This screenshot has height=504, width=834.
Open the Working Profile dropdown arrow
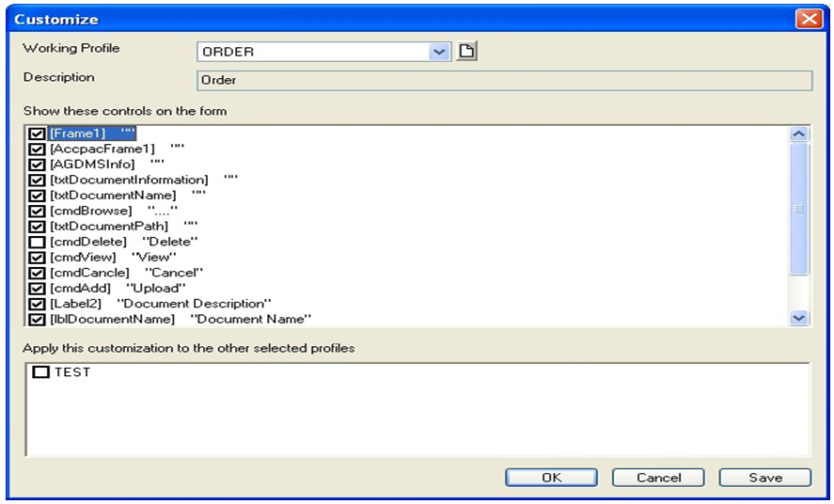pyautogui.click(x=439, y=52)
